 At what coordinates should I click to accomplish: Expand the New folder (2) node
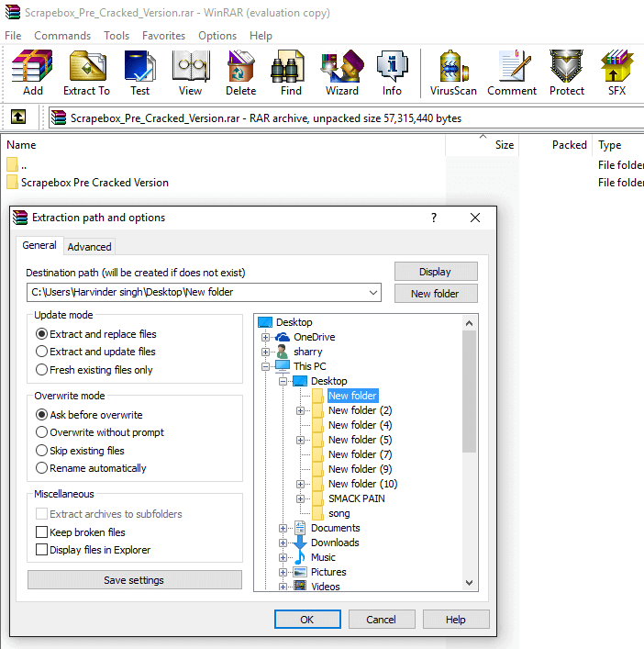pos(300,410)
